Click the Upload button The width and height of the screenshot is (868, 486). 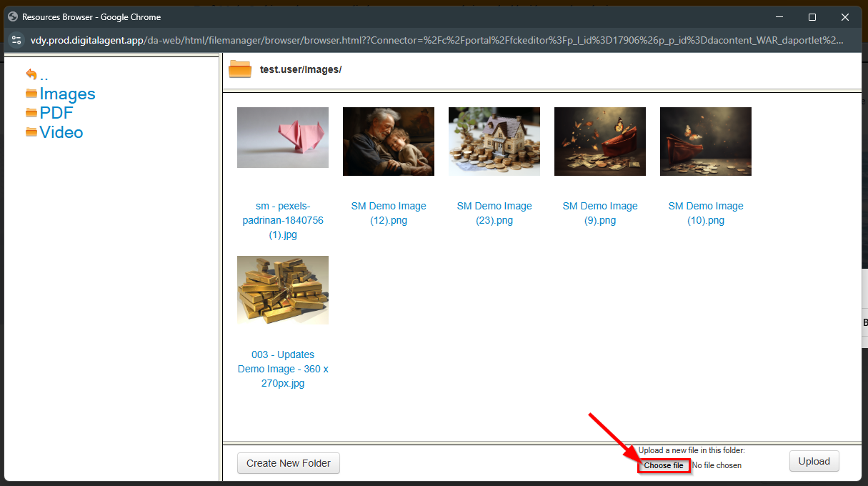(814, 461)
